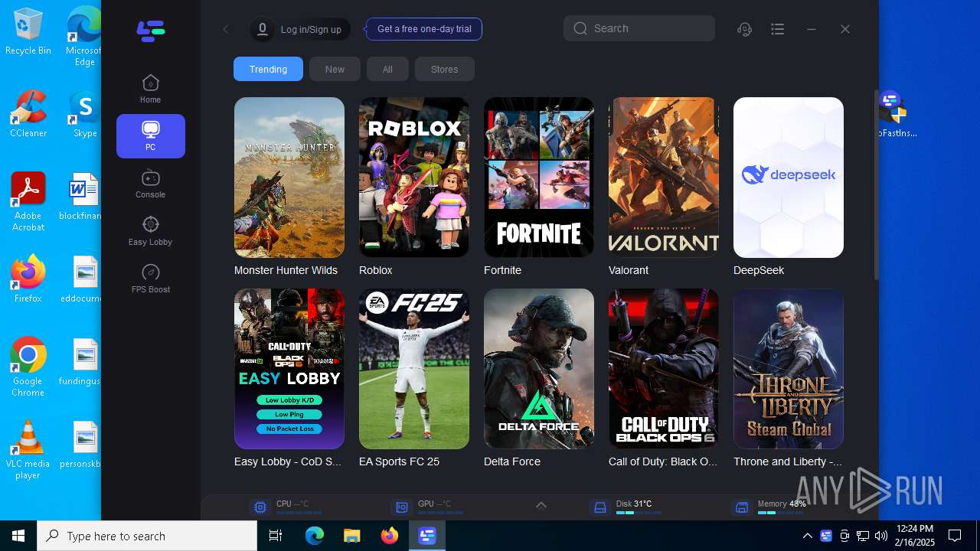
Task: Click the game Search field
Action: 639,28
